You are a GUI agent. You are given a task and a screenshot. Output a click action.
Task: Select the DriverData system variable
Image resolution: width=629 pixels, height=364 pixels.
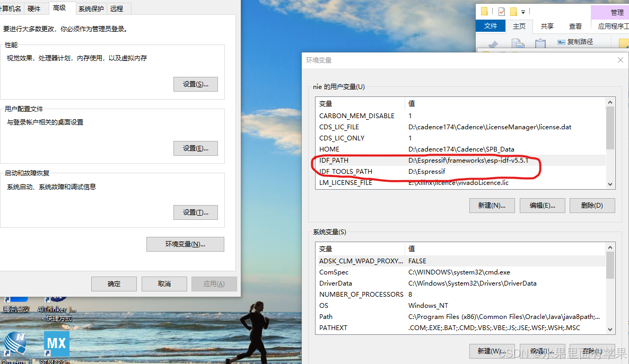460,283
